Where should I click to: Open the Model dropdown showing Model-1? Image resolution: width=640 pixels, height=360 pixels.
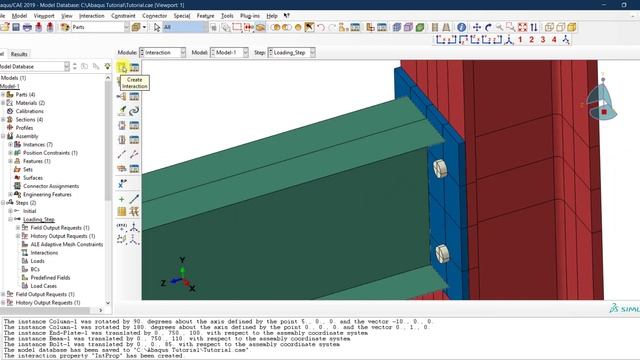[x=229, y=52]
